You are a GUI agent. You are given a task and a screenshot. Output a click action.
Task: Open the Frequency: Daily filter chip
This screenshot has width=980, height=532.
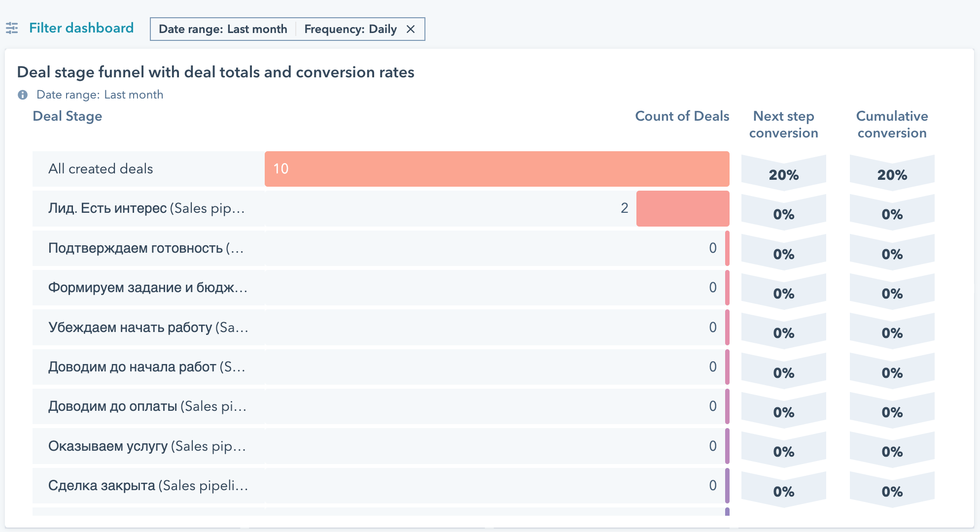click(350, 29)
